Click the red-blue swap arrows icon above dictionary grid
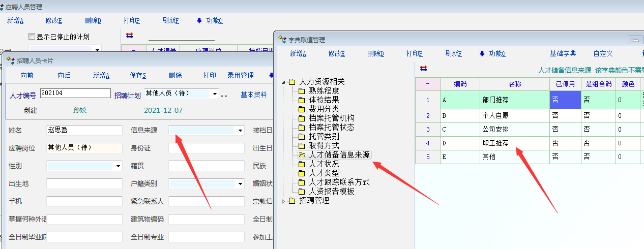Viewport: 644px width, 249px height. (423, 68)
